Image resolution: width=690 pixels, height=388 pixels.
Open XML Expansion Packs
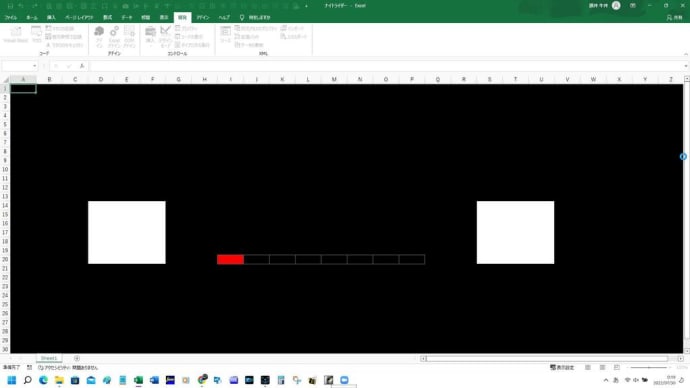pos(247,37)
